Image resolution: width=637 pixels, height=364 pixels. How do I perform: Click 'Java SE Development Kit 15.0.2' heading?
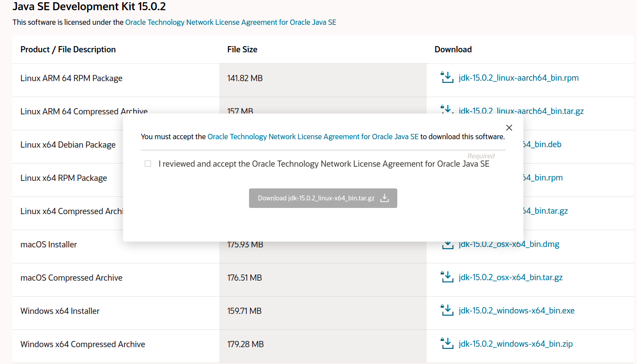pos(89,7)
